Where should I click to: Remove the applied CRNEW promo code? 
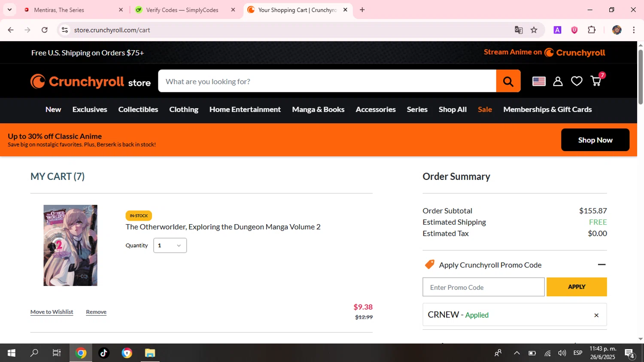[596, 315]
